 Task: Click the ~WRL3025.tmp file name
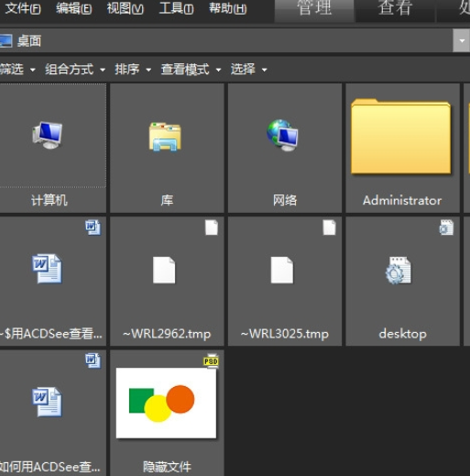click(x=285, y=334)
